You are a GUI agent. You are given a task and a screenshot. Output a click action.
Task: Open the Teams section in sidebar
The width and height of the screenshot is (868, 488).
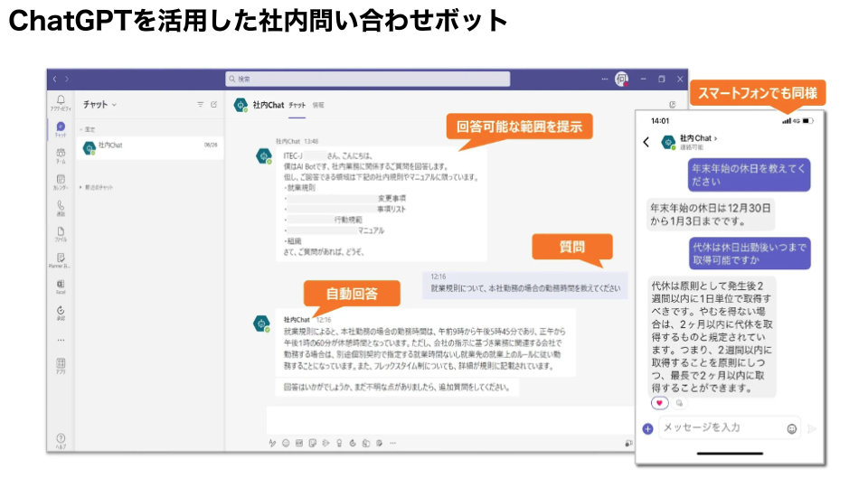click(x=61, y=155)
